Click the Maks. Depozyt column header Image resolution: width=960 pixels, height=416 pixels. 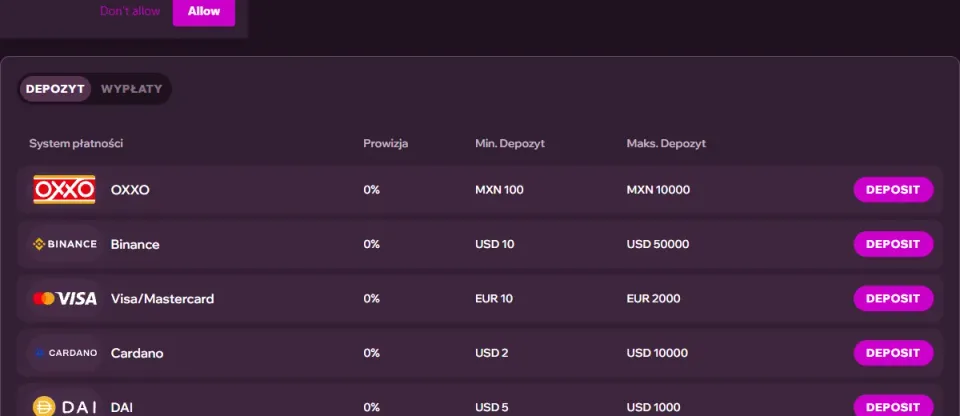point(666,143)
